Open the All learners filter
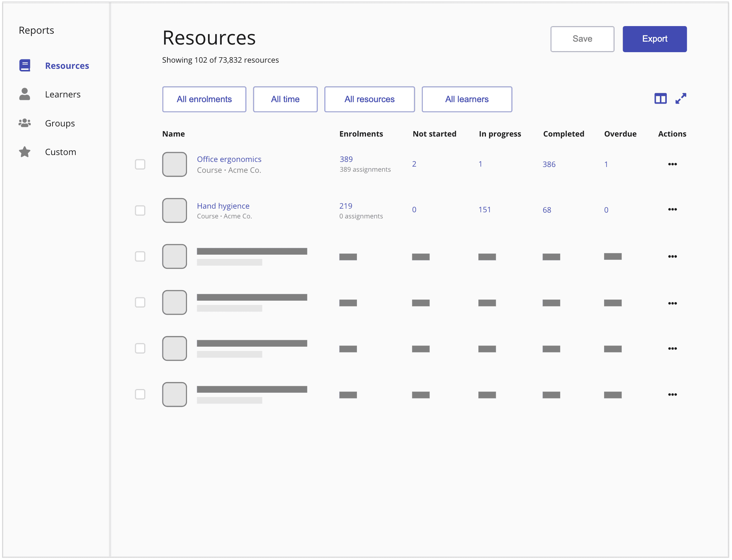Image resolution: width=732 pixels, height=560 pixels. [x=466, y=99]
